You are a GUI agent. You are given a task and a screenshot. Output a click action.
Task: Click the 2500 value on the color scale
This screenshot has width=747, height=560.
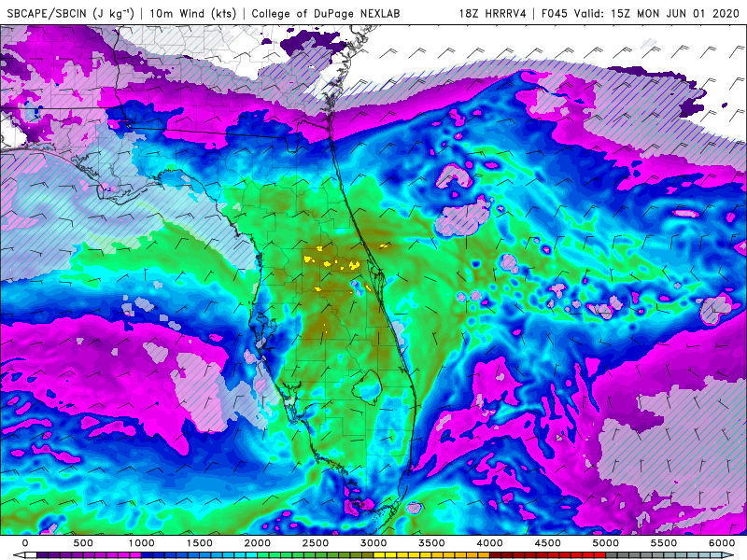[316, 543]
